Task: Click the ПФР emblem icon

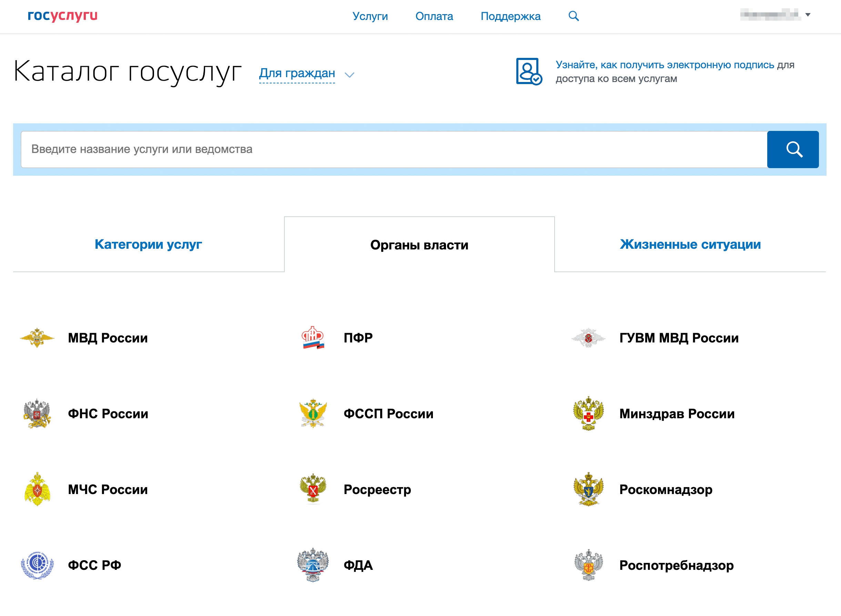Action: coord(313,338)
